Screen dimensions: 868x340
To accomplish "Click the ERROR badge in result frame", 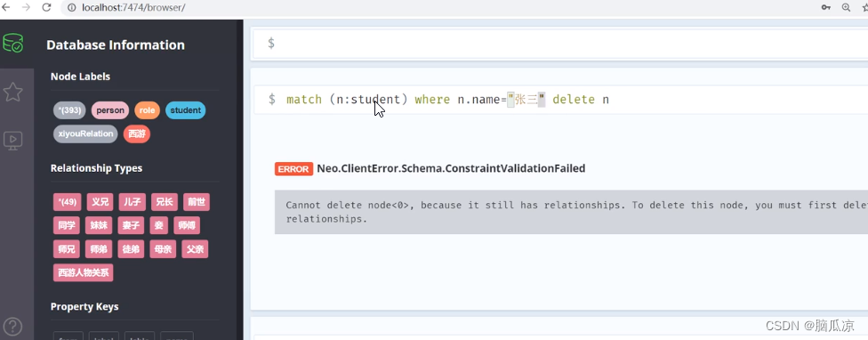I will [294, 169].
